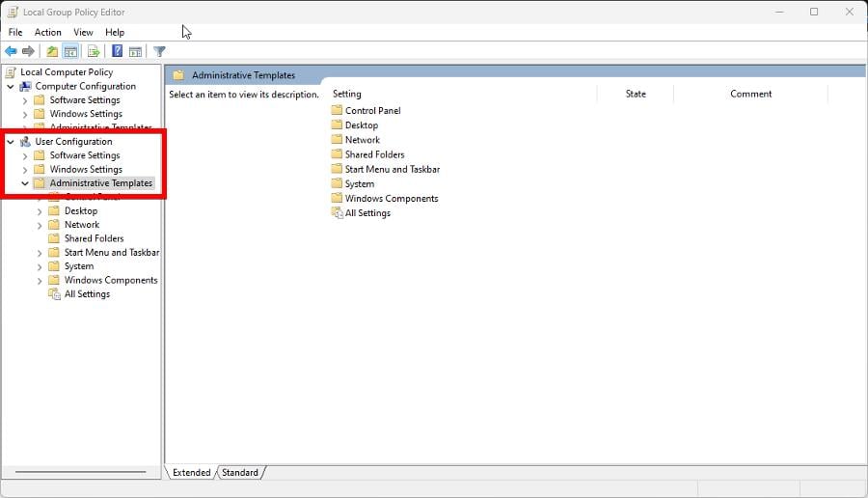868x498 pixels.
Task: Expand Windows Settings under User Configuration
Action: click(x=25, y=170)
